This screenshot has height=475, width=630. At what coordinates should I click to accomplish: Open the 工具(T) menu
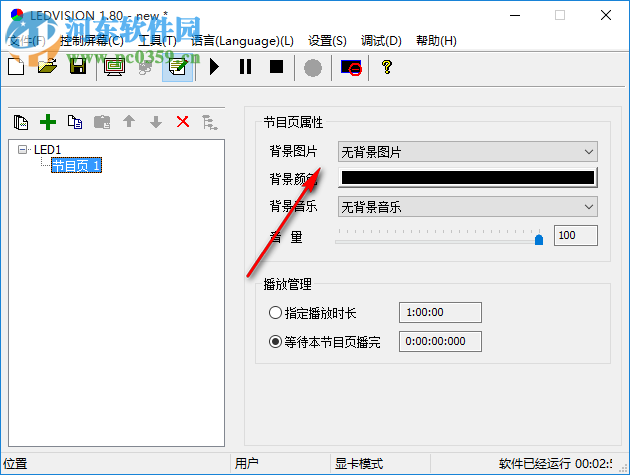[x=157, y=41]
